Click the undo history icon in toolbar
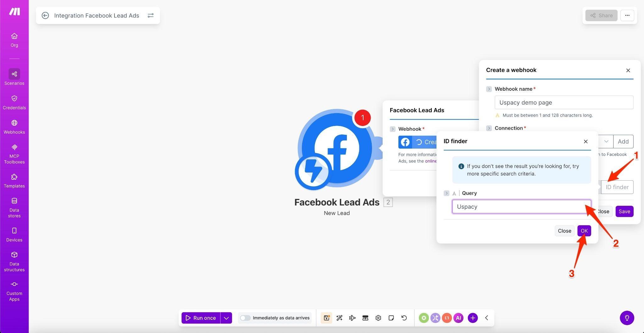The height and width of the screenshot is (333, 644). (x=404, y=318)
